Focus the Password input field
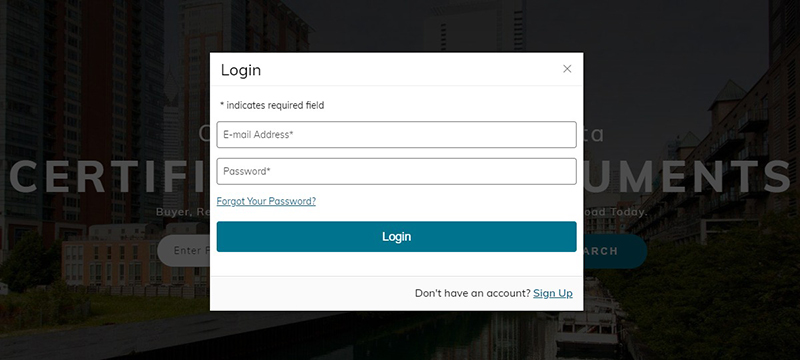This screenshot has height=360, width=800. click(x=396, y=171)
